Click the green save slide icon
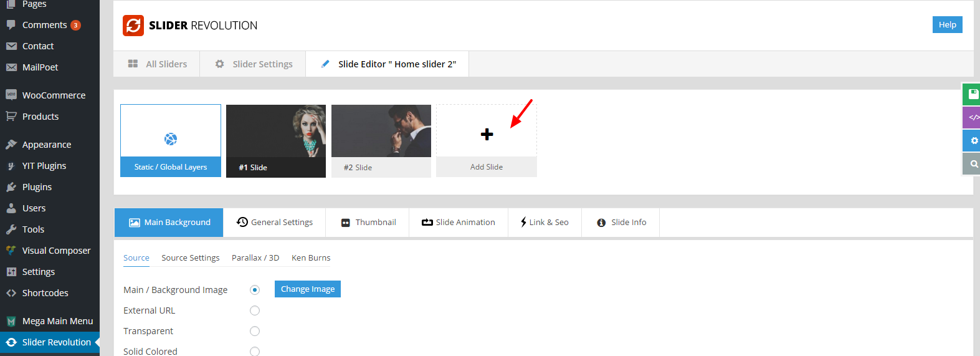Viewport: 980px width, 356px height. 972,94
